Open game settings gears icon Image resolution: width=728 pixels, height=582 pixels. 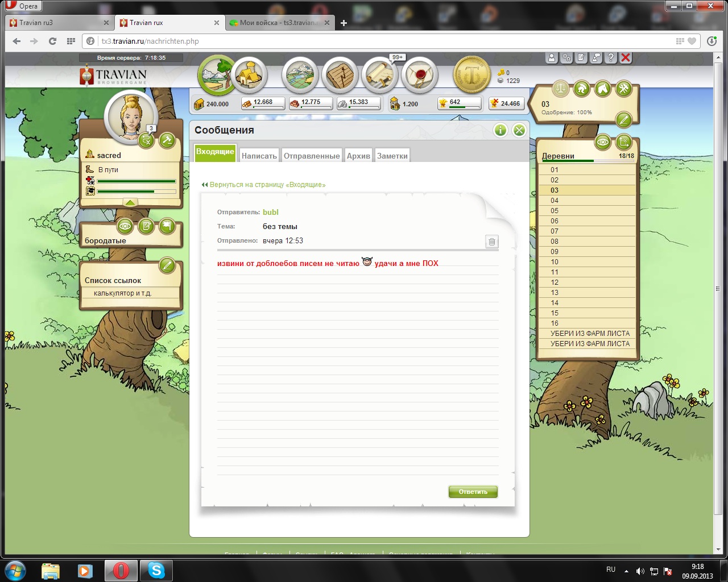(x=566, y=57)
